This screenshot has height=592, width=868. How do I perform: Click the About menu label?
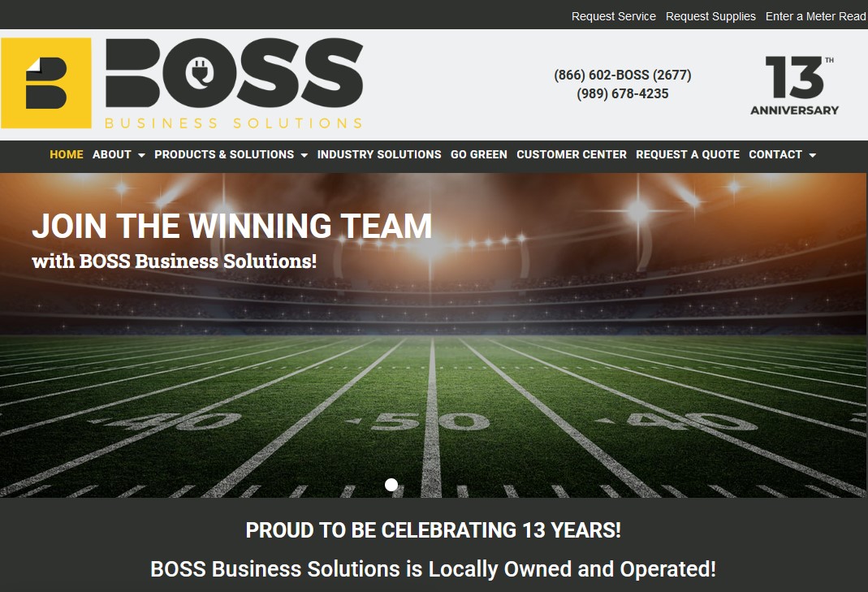pyautogui.click(x=112, y=154)
